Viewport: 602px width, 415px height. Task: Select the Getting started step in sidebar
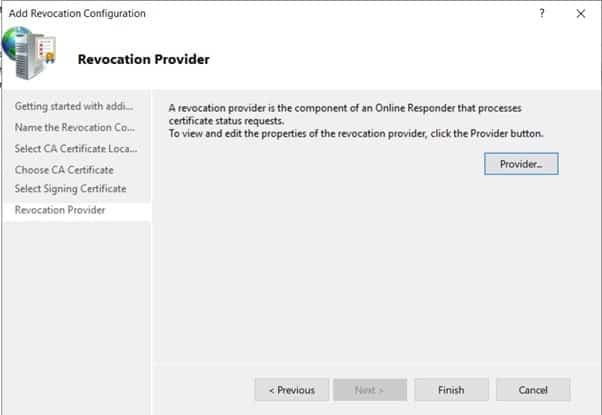point(76,106)
